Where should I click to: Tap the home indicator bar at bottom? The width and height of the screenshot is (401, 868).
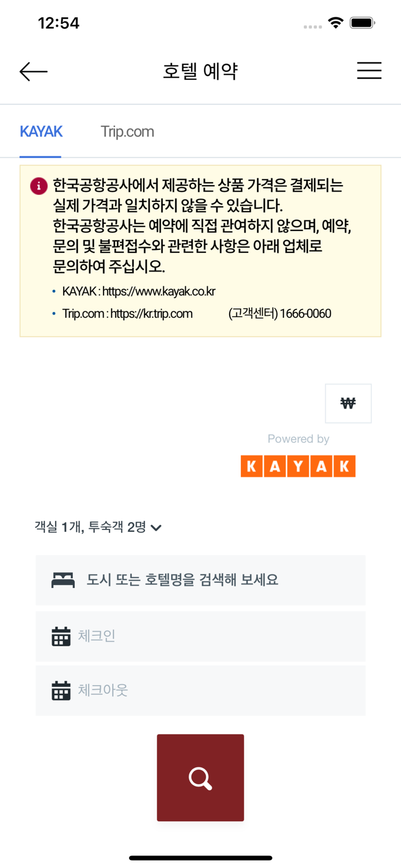click(x=200, y=858)
